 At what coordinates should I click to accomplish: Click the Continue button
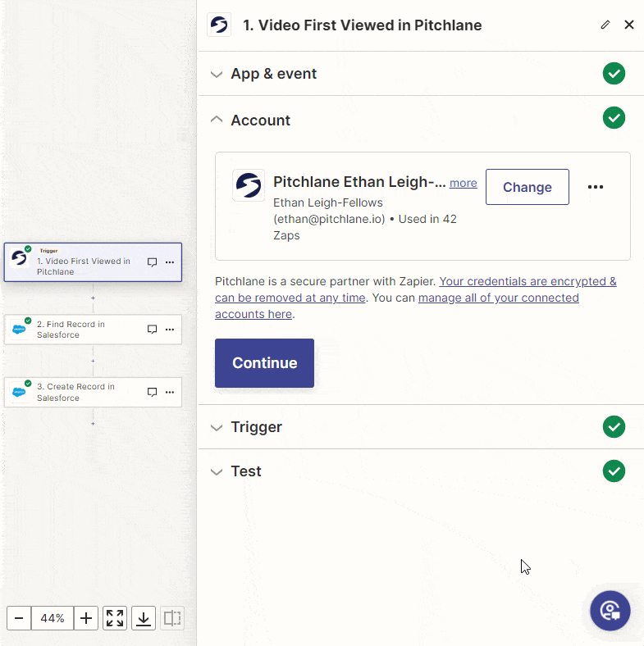265,363
